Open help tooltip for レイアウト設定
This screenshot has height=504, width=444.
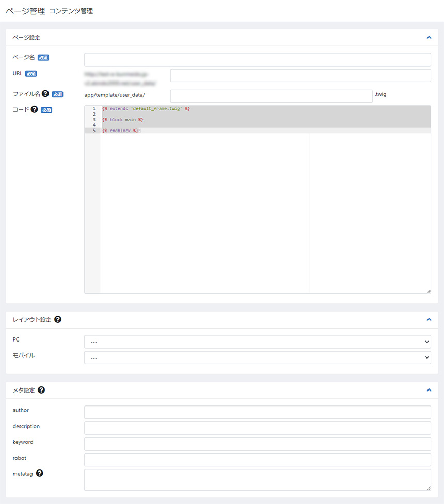pos(58,319)
